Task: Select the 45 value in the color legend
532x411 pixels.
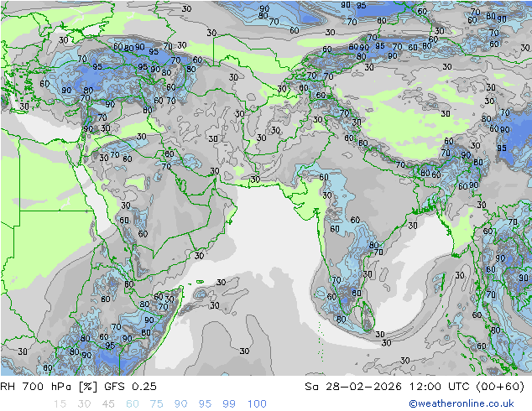Action: coord(108,403)
